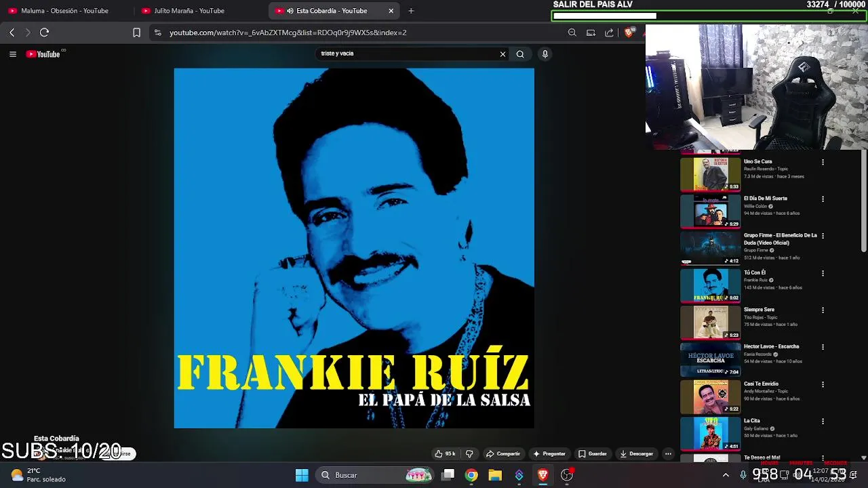This screenshot has width=868, height=488.
Task: Open options menu for El Día De Mi Suerte
Action: [823, 199]
